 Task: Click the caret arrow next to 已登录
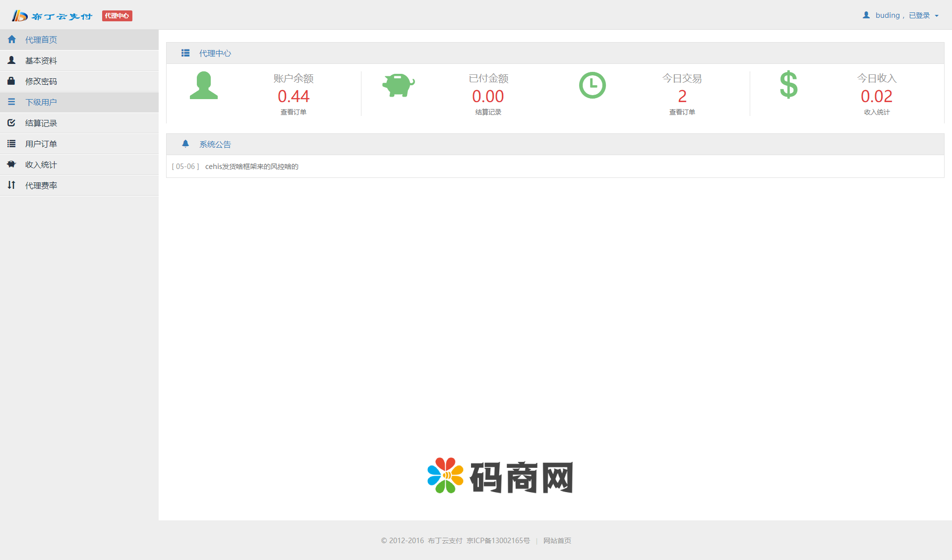click(x=937, y=16)
